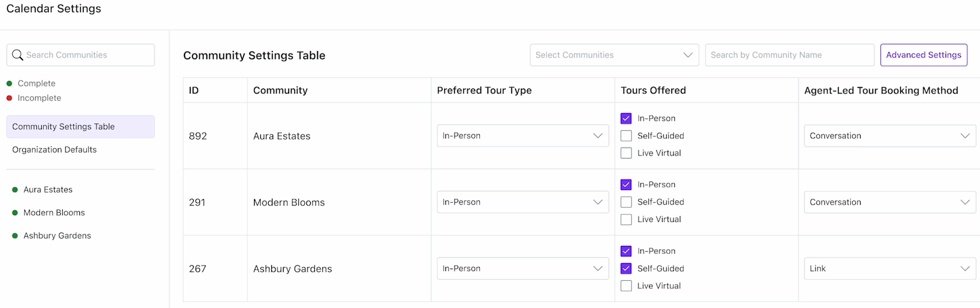This screenshot has width=980, height=308.
Task: Open the Community Settings Table section
Action: click(x=81, y=127)
